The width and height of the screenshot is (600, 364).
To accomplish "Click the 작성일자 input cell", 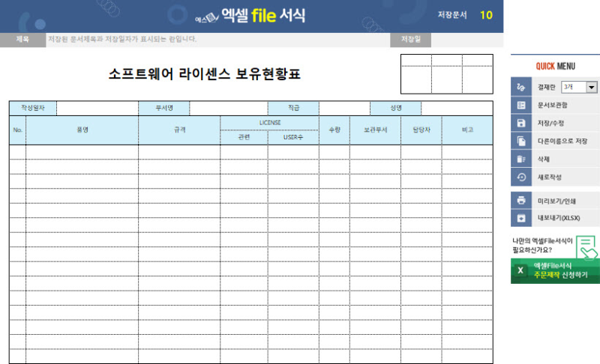I will [97, 108].
